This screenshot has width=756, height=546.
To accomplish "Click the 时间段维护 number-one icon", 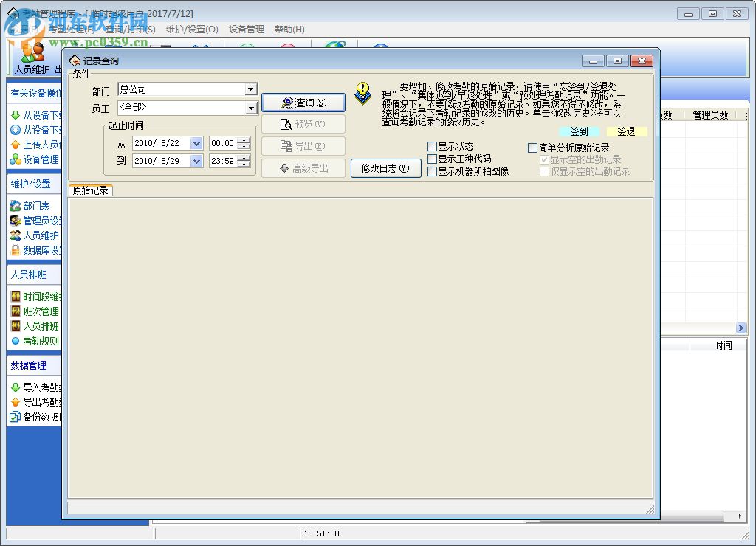I will coord(16,297).
